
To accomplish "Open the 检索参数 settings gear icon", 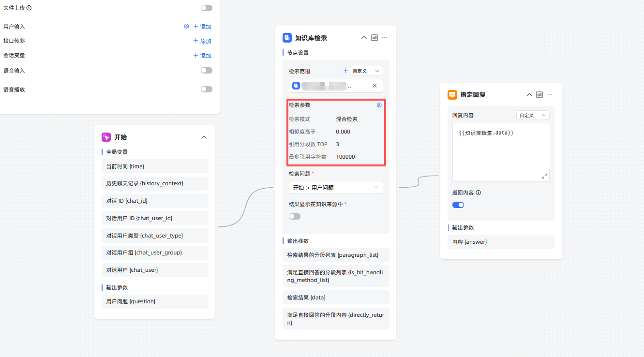I will (379, 105).
